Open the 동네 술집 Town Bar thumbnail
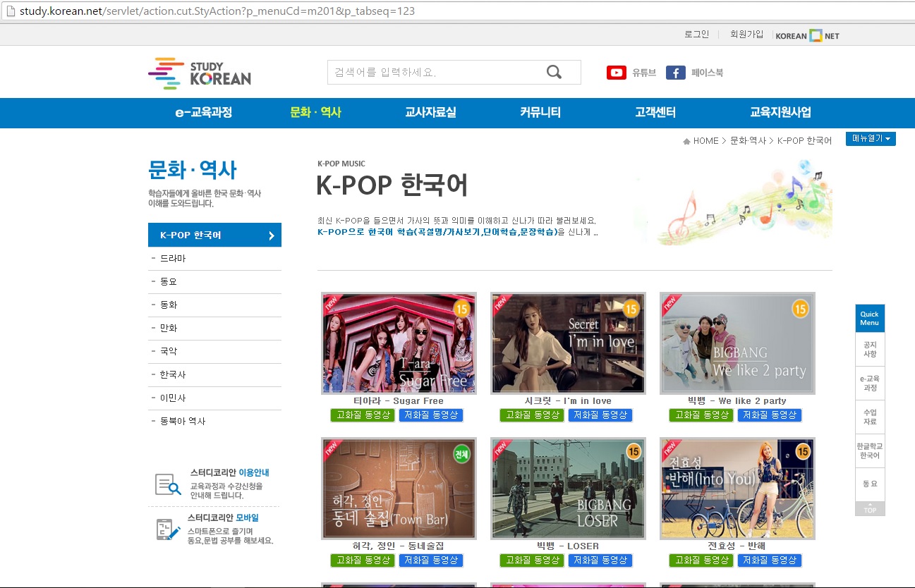 399,489
